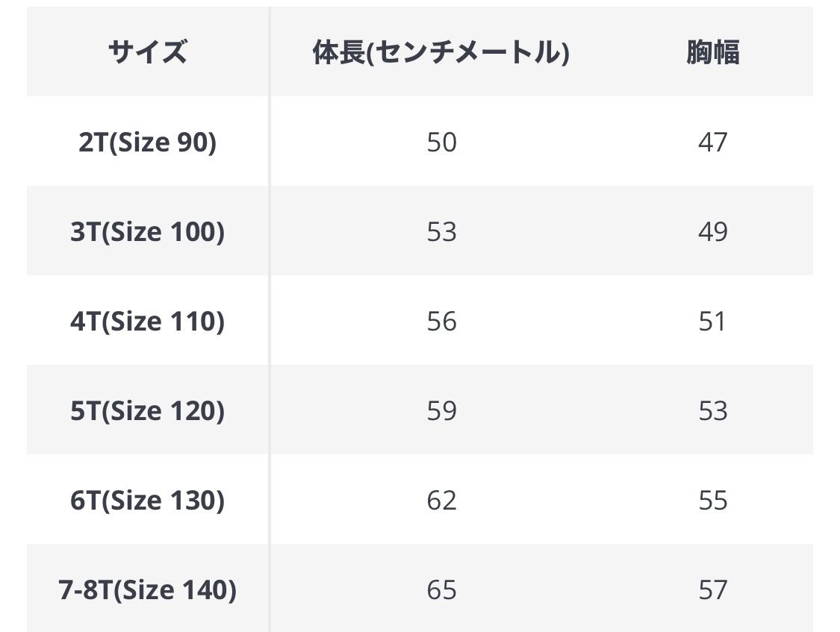This screenshot has width=840, height=632.
Task: Select the 4T(Size 110) row label
Action: tap(147, 321)
